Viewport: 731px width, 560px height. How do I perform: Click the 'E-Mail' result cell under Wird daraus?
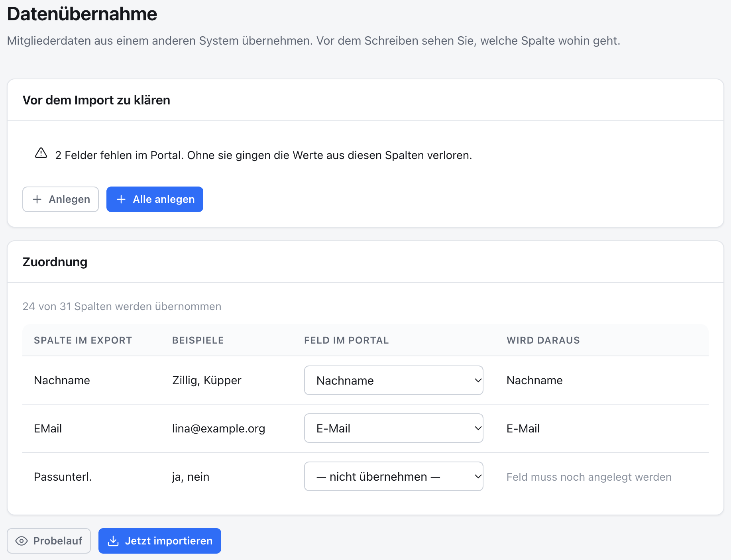tap(523, 428)
